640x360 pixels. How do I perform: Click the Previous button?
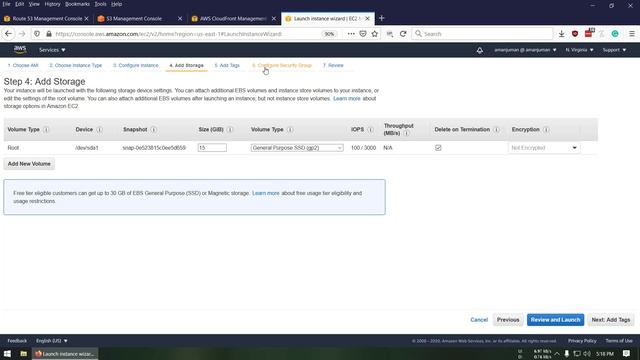click(x=508, y=320)
